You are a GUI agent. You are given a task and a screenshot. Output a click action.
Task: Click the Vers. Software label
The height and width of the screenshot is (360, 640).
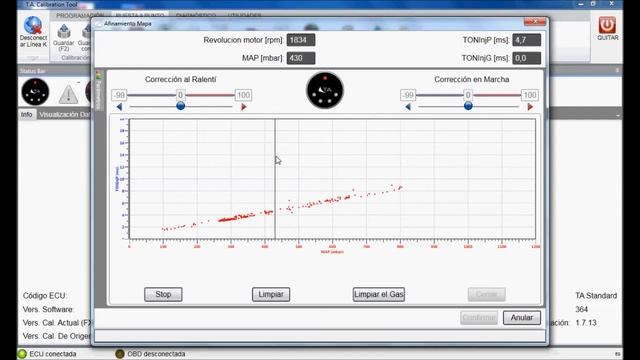point(48,309)
